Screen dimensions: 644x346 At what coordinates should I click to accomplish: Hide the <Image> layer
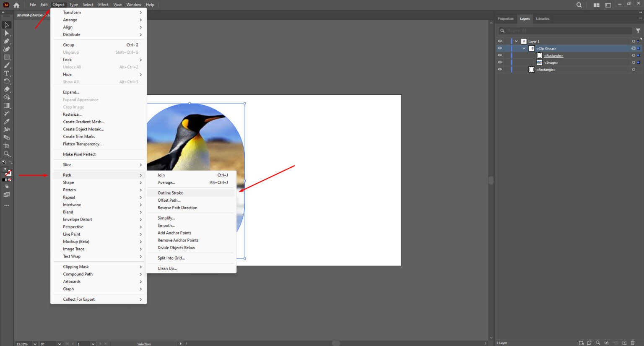(499, 62)
